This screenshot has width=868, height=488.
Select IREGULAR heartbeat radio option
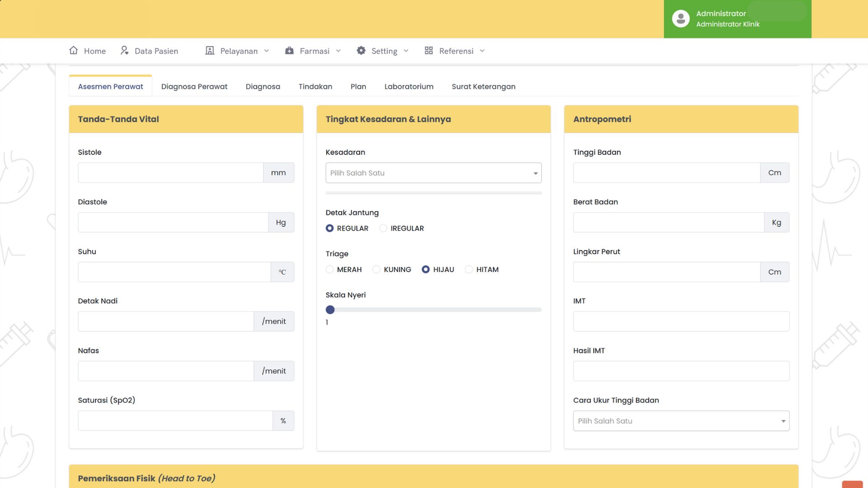click(383, 228)
